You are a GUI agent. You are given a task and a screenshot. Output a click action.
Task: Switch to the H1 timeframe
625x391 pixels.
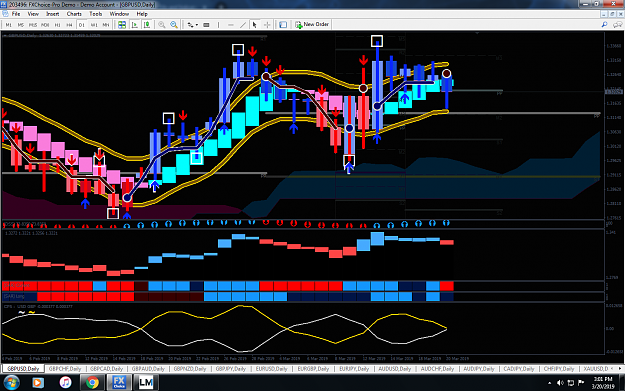(57, 25)
